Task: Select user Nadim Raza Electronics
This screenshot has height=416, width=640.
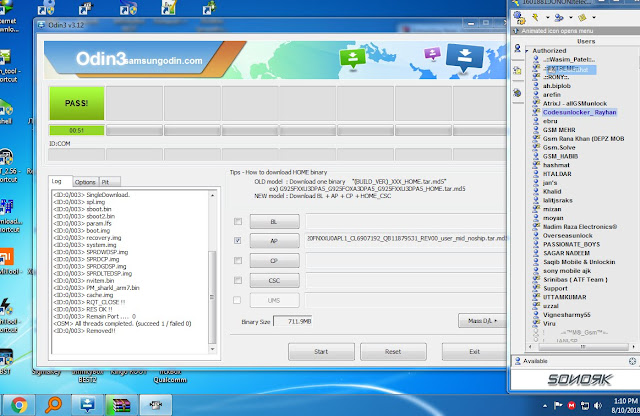Action: click(580, 227)
